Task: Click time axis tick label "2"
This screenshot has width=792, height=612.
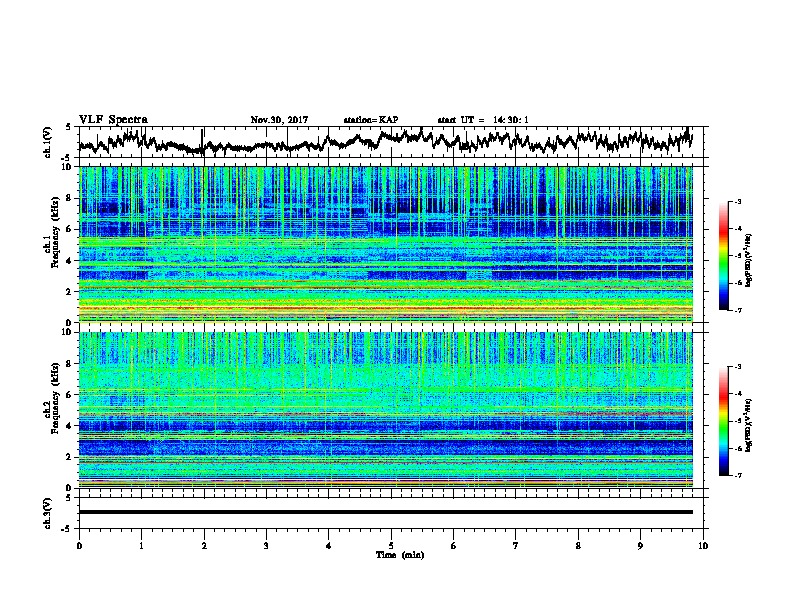Action: point(204,546)
